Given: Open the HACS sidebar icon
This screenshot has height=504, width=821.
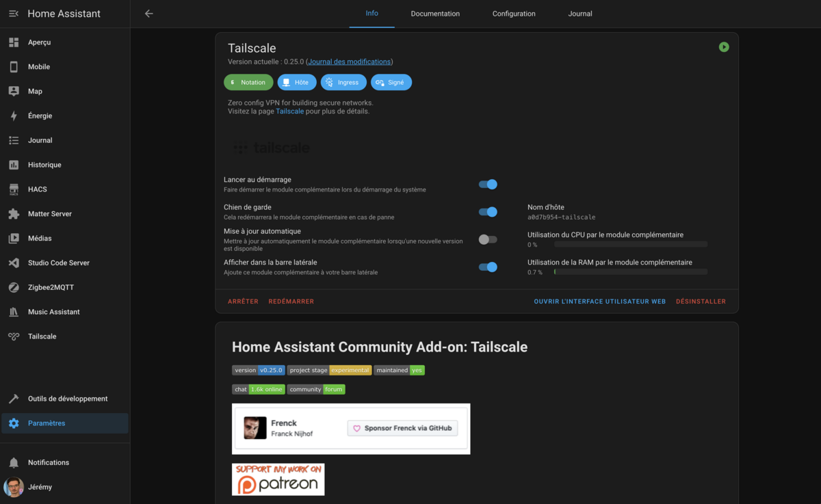Looking at the screenshot, I should 14,189.
